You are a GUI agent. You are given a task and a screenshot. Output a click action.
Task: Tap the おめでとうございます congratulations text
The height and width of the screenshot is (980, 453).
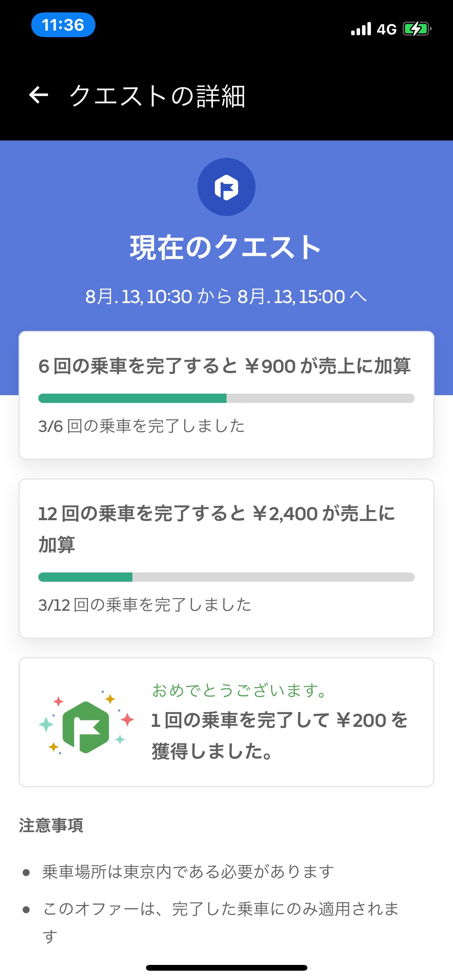239,690
